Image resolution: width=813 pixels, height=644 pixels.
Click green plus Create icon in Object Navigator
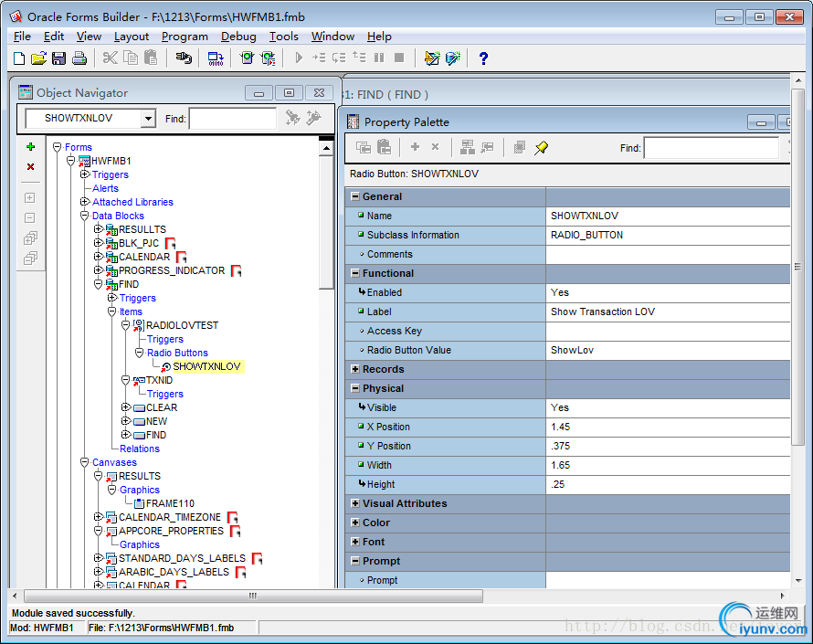(x=30, y=147)
